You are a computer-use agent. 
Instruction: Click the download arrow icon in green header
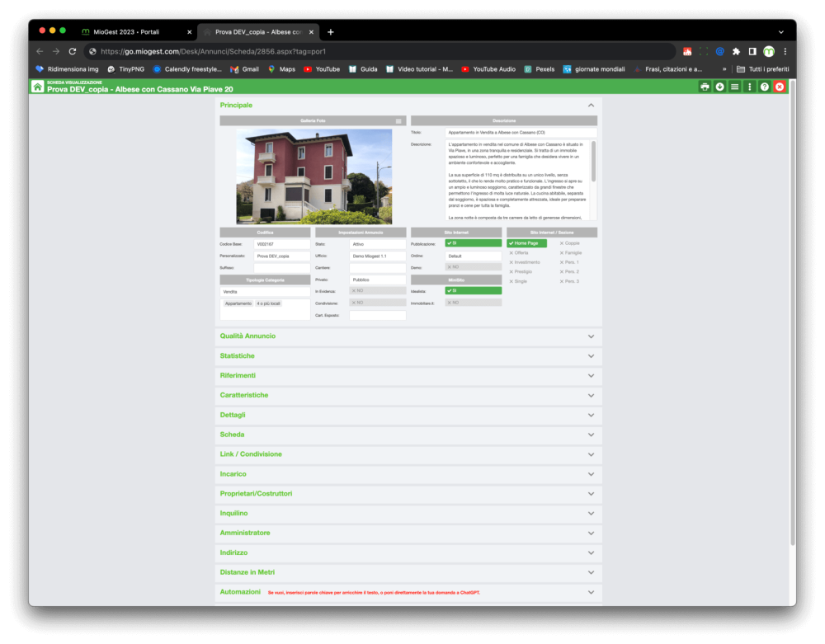pyautogui.click(x=719, y=87)
